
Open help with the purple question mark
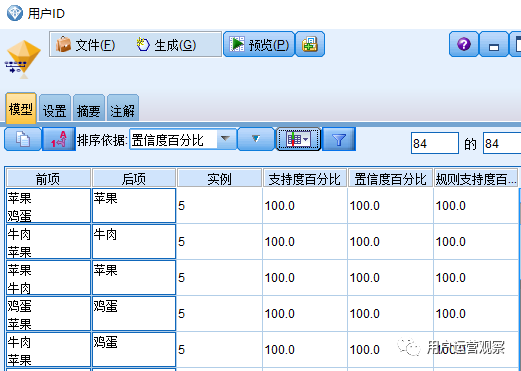pos(464,44)
